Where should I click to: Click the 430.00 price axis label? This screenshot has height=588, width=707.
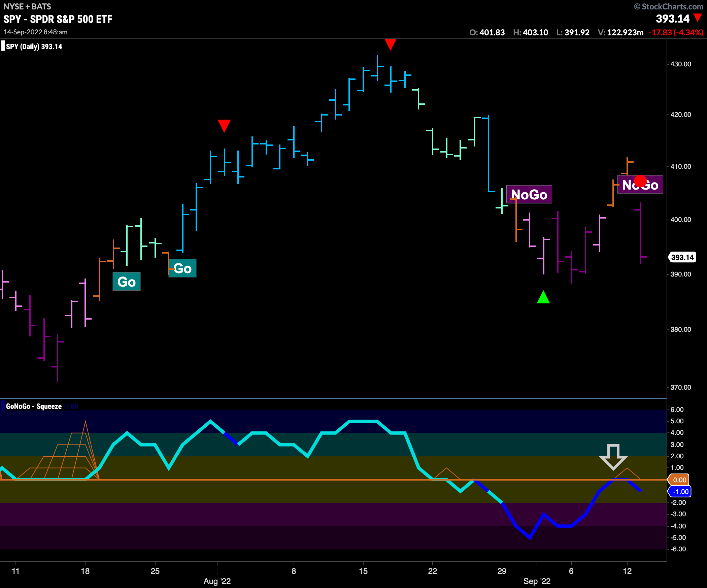(681, 64)
